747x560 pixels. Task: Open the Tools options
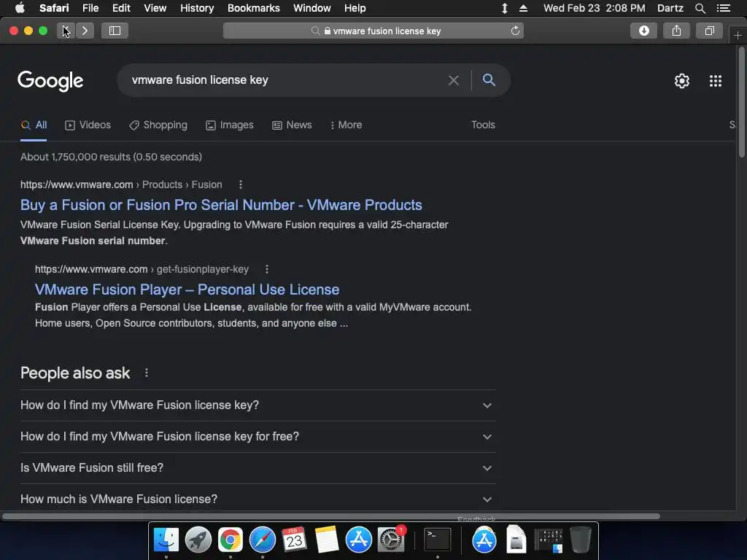[483, 125]
